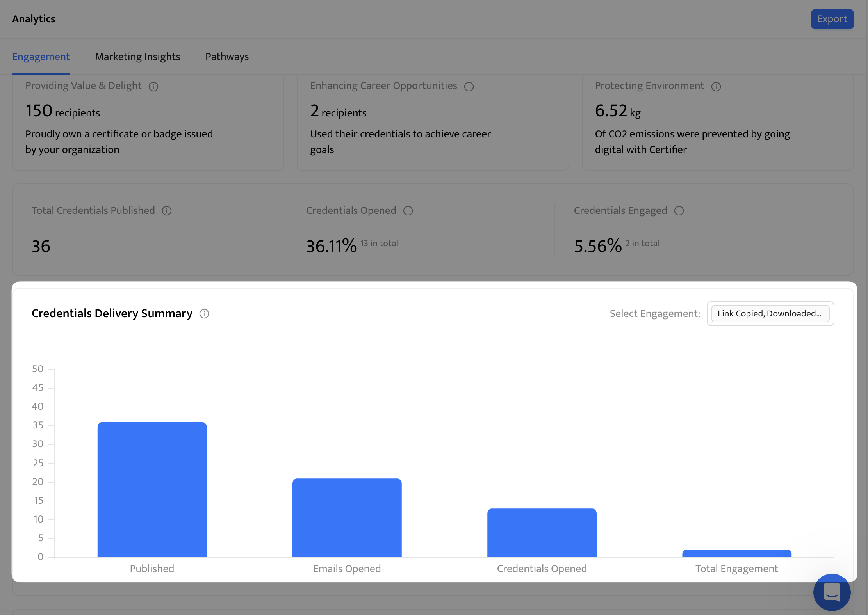Click the Export button

(x=832, y=19)
